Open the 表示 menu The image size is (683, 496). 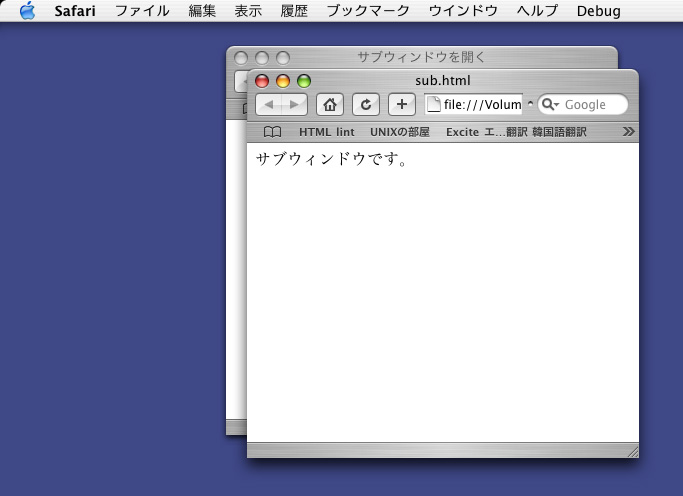pyautogui.click(x=248, y=11)
